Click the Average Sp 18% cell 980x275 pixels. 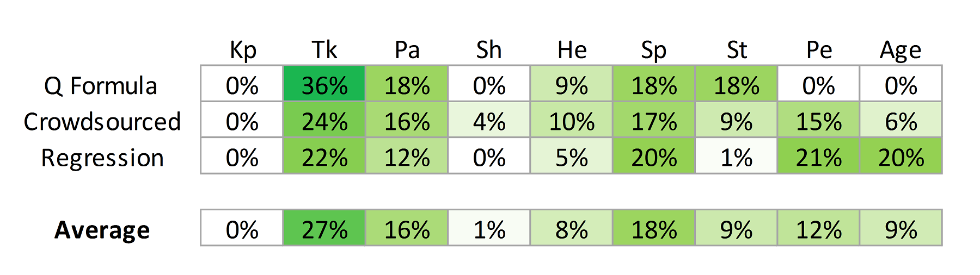tap(654, 228)
